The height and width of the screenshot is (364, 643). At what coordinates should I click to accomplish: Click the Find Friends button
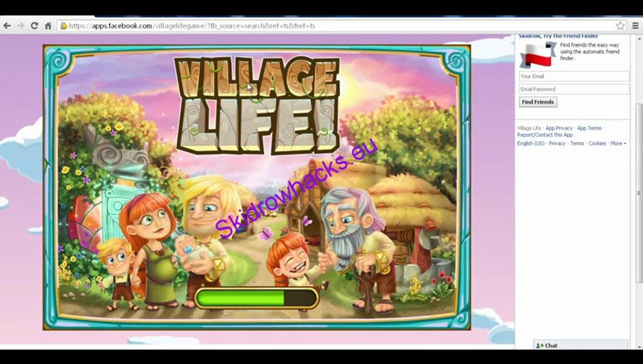click(x=538, y=102)
